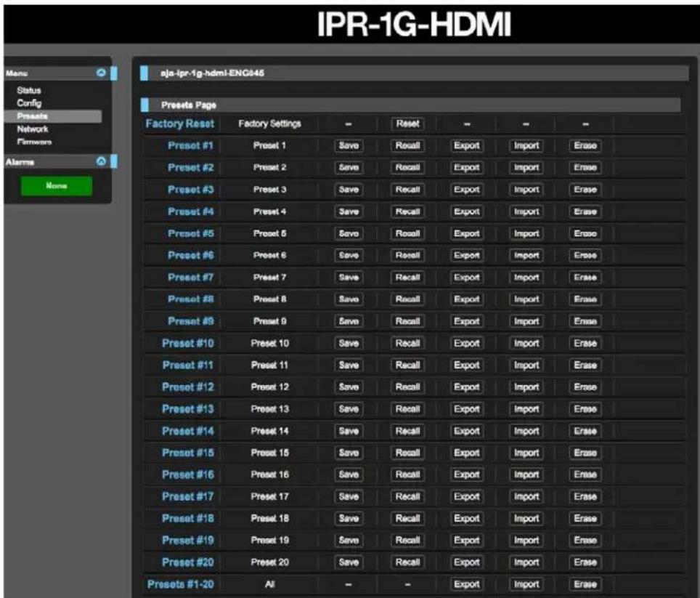The width and height of the screenshot is (700, 598).
Task: Export Preset #11
Action: point(466,365)
